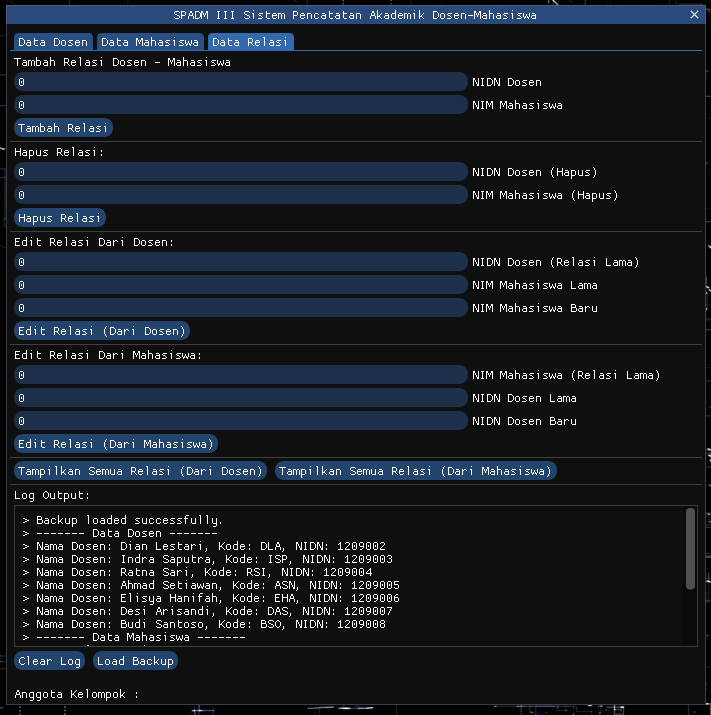The height and width of the screenshot is (715, 711).
Task: Click the Log Output scrollbar thumb
Action: click(x=690, y=549)
